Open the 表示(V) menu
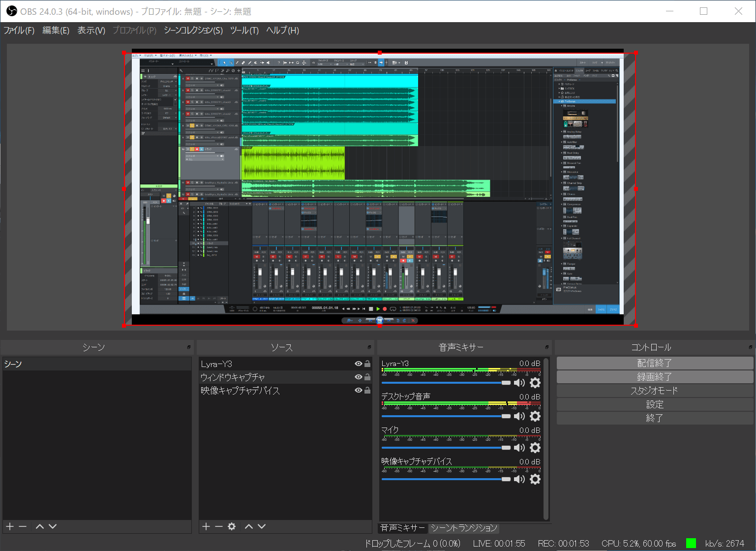Screen dimensions: 756x551 click(x=91, y=30)
